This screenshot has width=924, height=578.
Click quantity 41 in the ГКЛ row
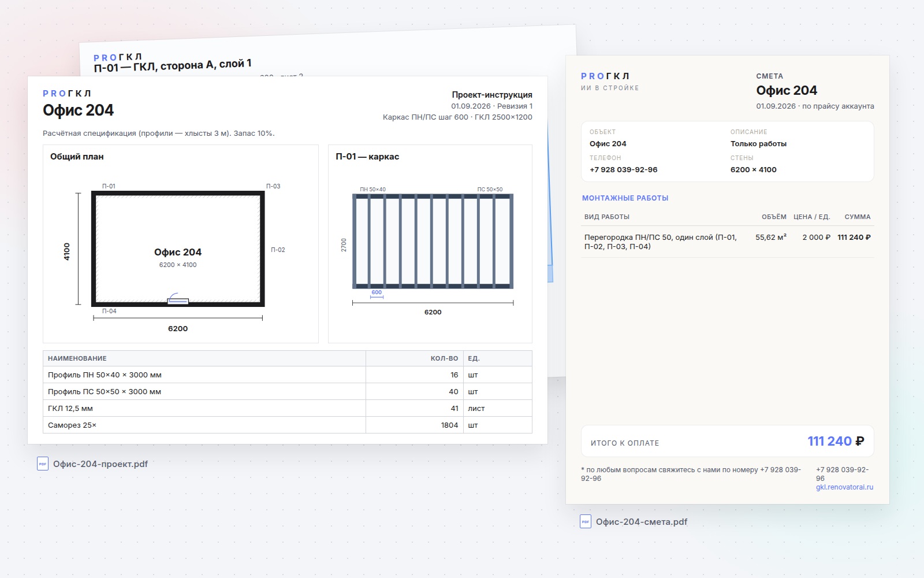tap(454, 409)
